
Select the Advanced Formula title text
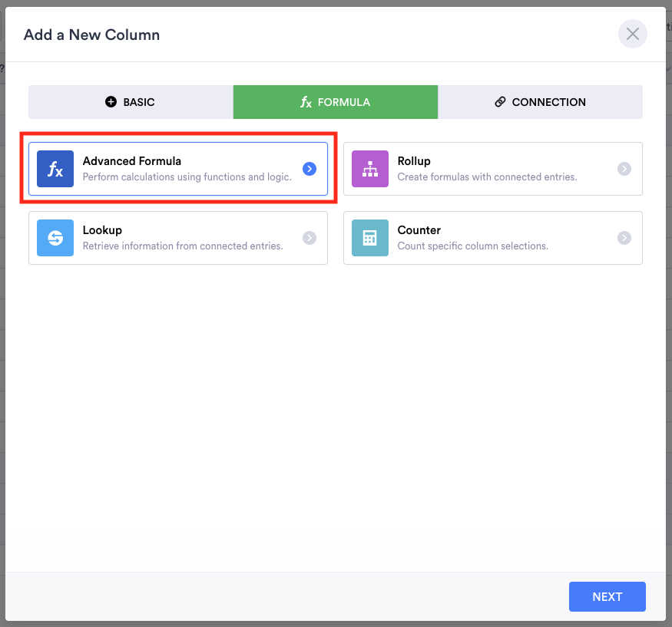click(x=132, y=161)
